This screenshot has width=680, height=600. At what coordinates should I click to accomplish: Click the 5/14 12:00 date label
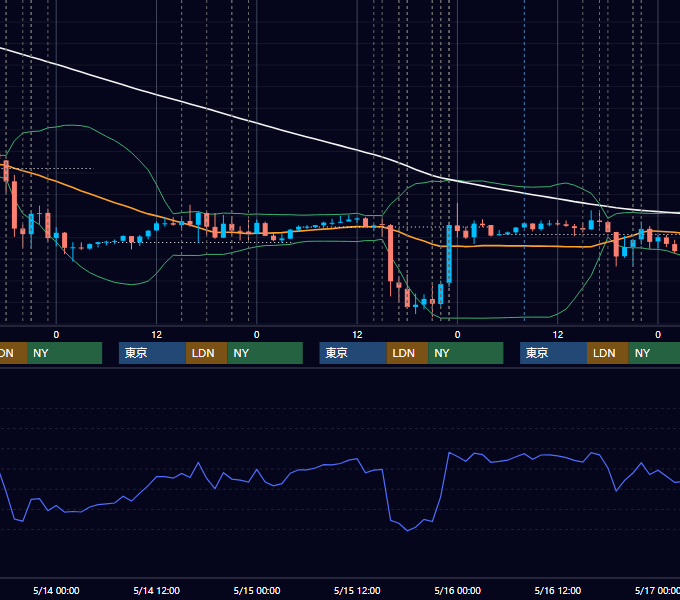[x=157, y=590]
